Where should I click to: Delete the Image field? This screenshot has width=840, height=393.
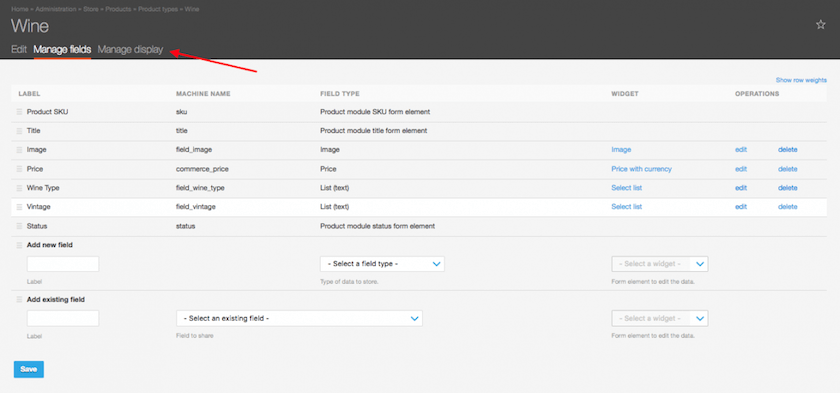click(x=788, y=150)
